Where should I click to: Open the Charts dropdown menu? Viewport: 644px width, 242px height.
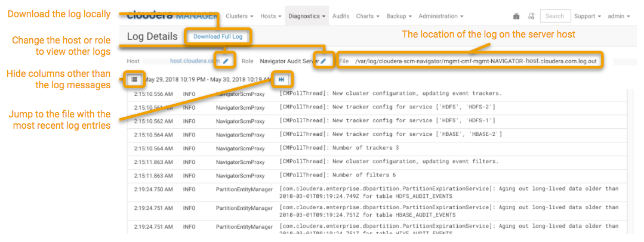(x=367, y=16)
